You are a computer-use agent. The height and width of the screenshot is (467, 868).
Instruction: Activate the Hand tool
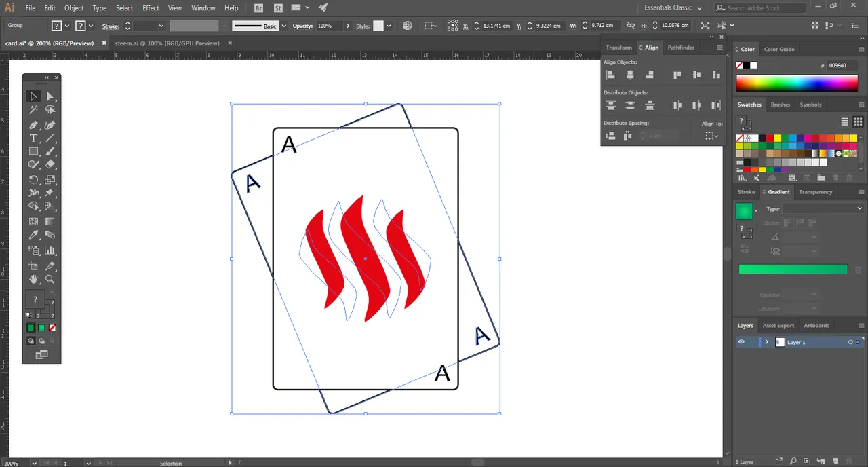tap(33, 279)
